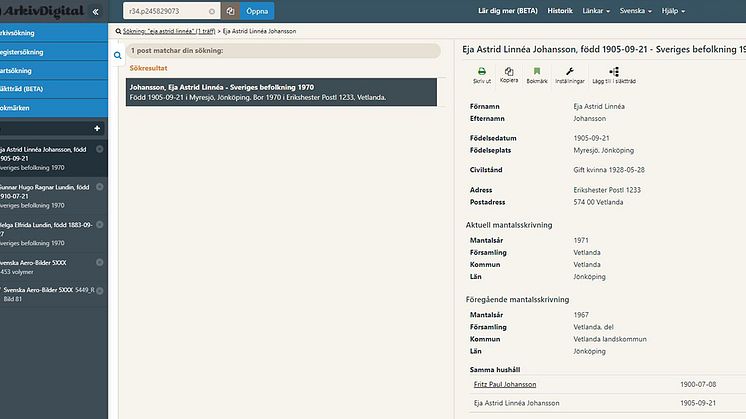Click the copy icon beside Öppna
The image size is (746, 419).
(230, 11)
